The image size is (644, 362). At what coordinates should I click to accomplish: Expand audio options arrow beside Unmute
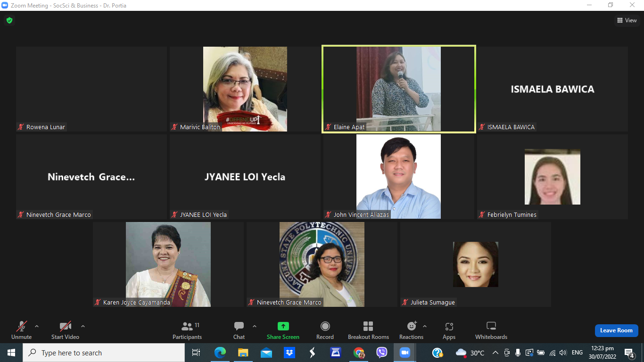click(37, 326)
